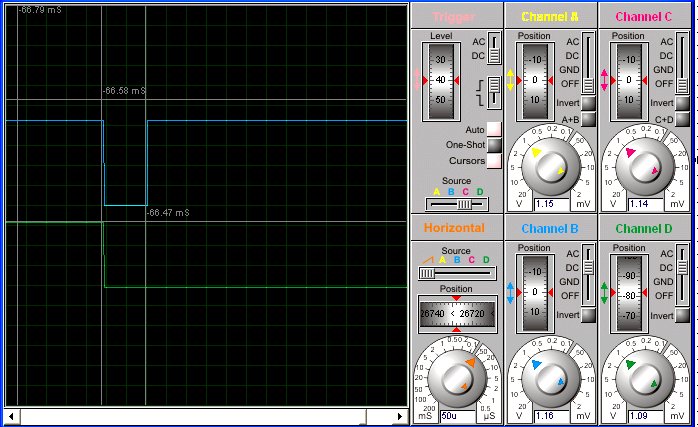Toggle the Auto trigger button
The height and width of the screenshot is (427, 698).
pos(494,129)
